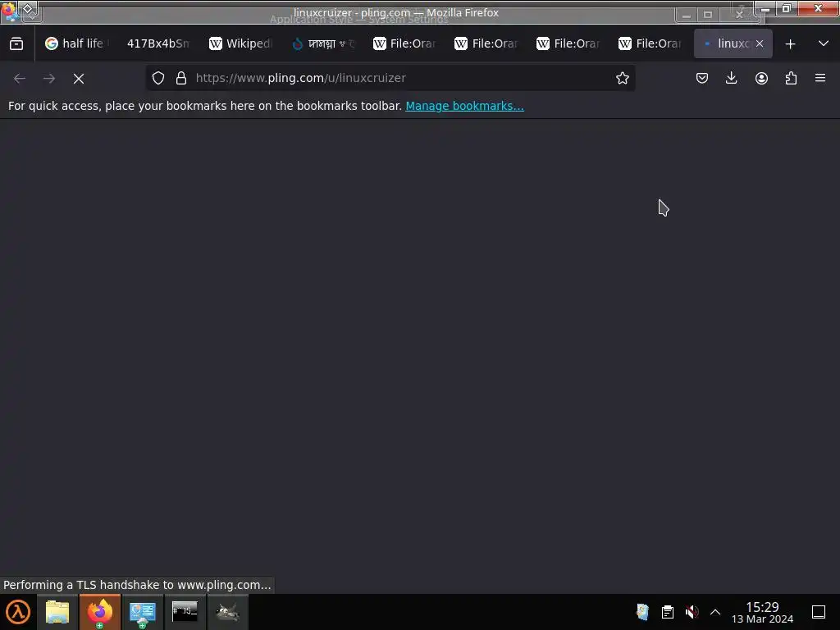Open the tray icon left of clipboard
Image resolution: width=840 pixels, height=630 pixels.
643,612
